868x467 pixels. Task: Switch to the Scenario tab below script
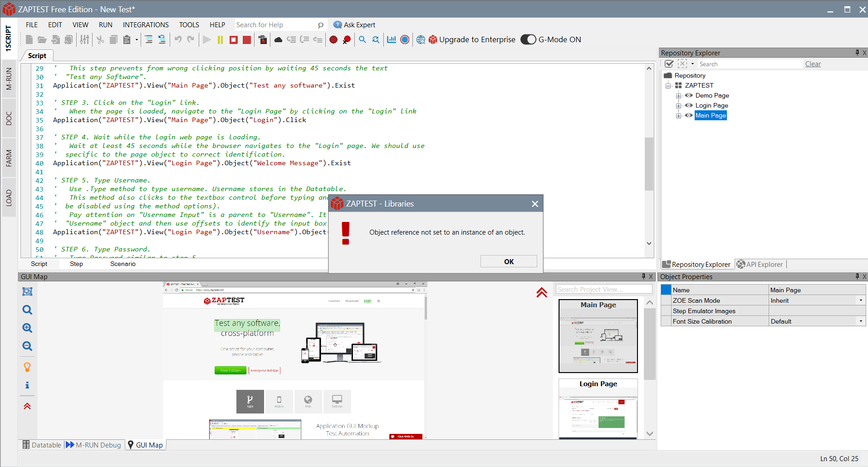[123, 264]
